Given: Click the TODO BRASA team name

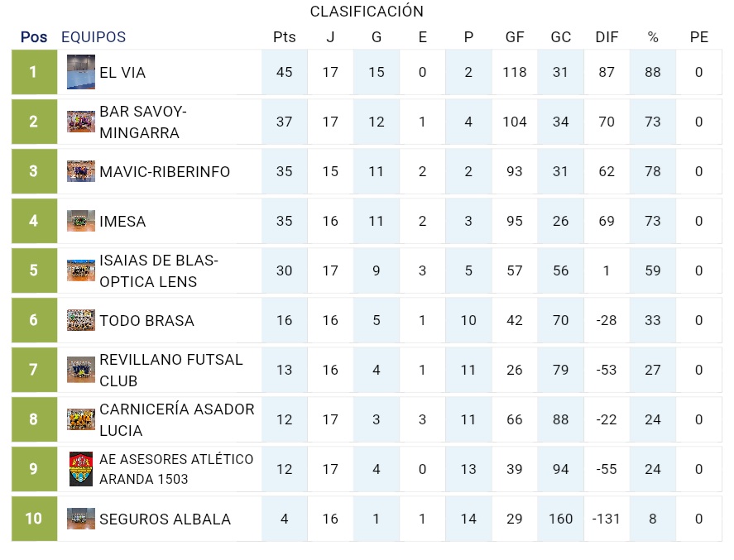Looking at the screenshot, I should 146,321.
